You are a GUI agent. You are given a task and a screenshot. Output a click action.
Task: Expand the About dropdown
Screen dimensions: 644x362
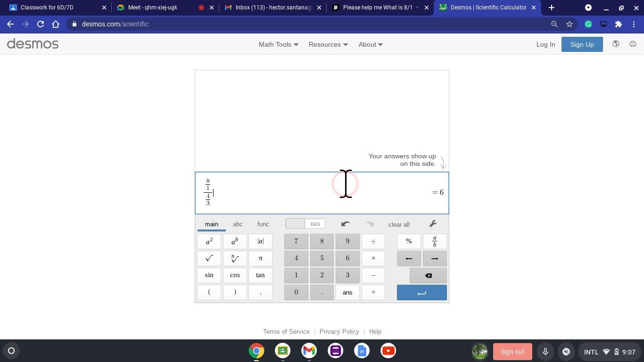pyautogui.click(x=371, y=44)
